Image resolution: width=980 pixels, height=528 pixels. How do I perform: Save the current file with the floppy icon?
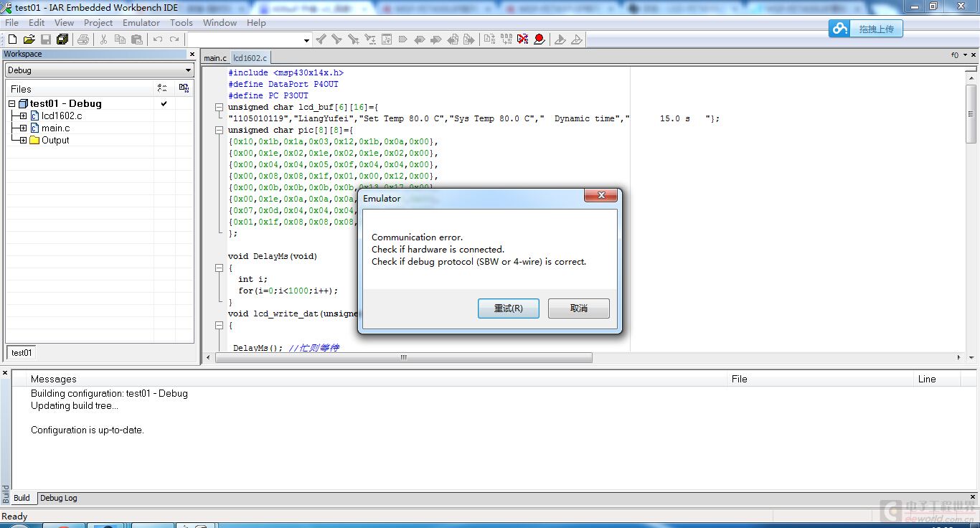46,39
